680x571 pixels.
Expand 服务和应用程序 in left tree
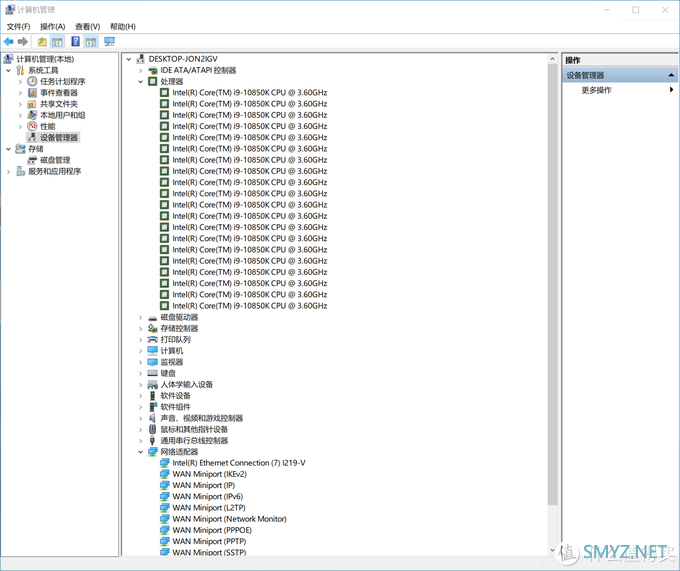(x=8, y=171)
